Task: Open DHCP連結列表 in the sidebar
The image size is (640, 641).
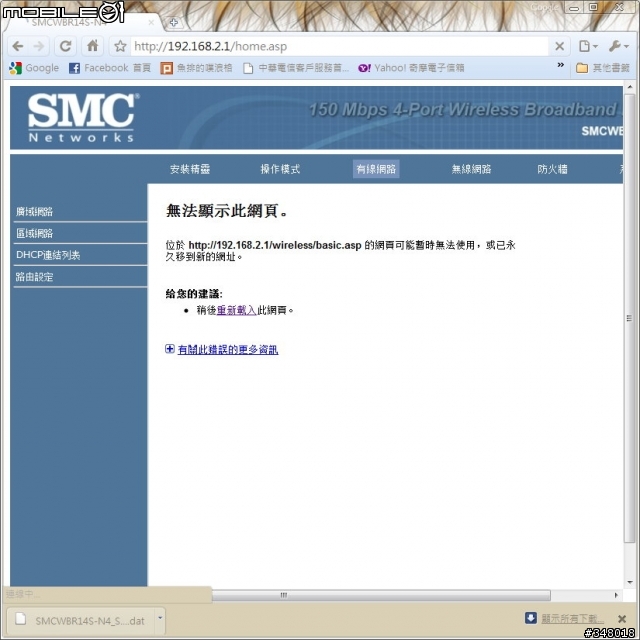Action: pyautogui.click(x=48, y=255)
